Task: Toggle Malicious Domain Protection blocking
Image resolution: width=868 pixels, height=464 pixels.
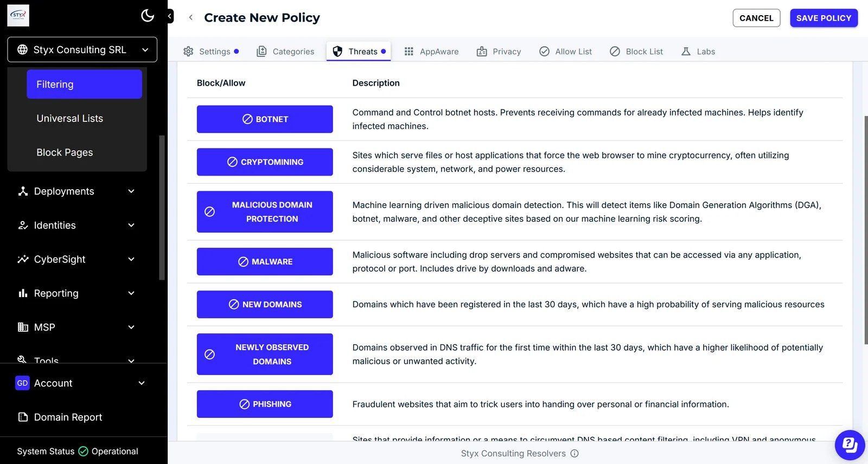Action: click(265, 212)
